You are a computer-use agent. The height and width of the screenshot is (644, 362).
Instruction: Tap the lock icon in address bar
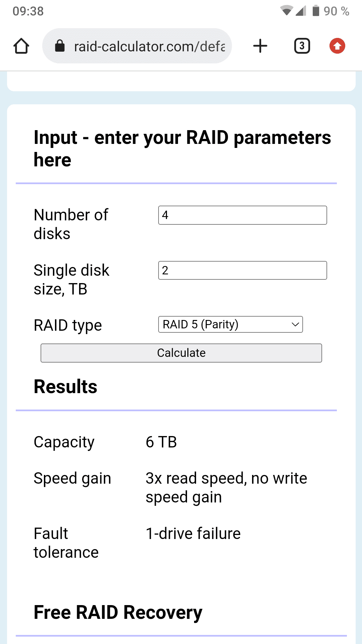(60, 46)
